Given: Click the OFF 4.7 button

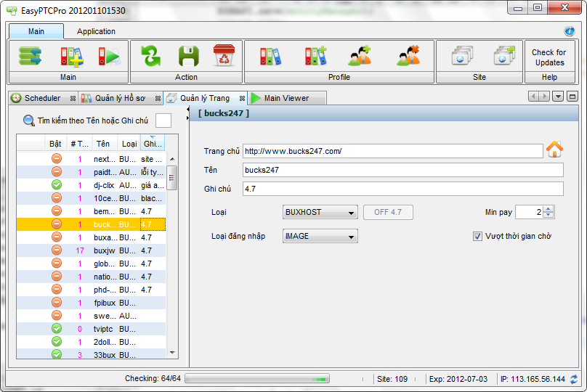Looking at the screenshot, I should tap(388, 212).
